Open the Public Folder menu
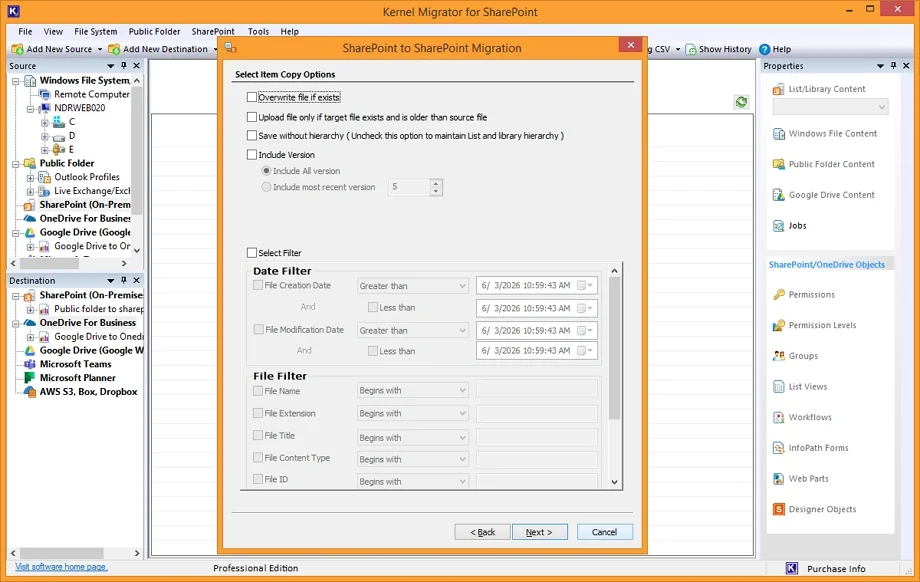 (154, 32)
